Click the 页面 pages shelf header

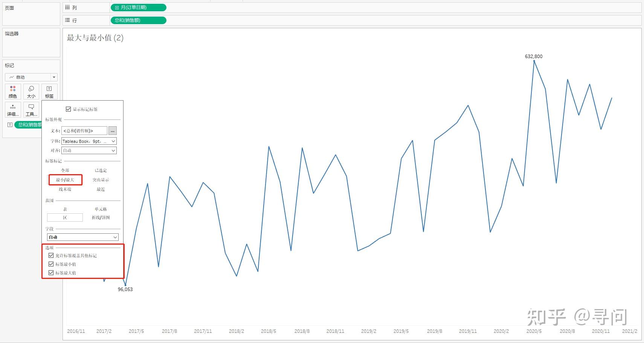(x=9, y=8)
